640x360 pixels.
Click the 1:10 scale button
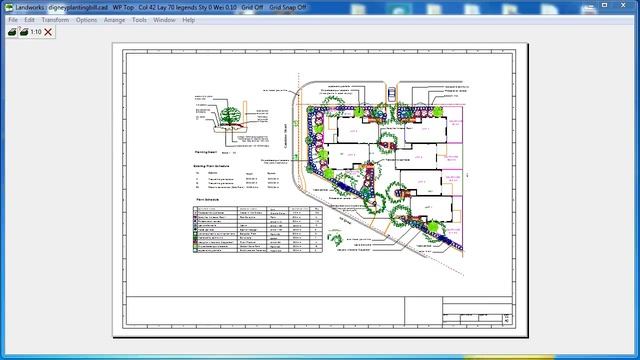pos(36,32)
